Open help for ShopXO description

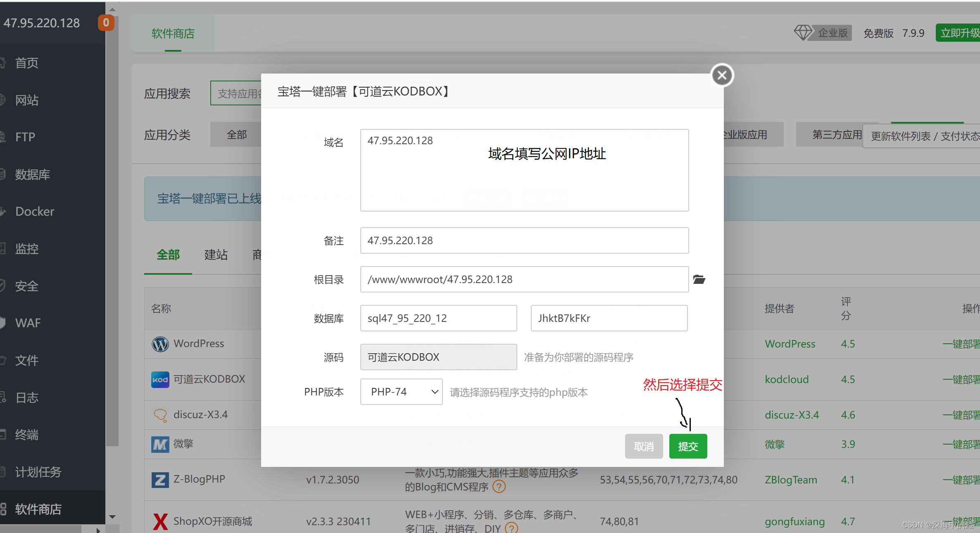[511, 528]
